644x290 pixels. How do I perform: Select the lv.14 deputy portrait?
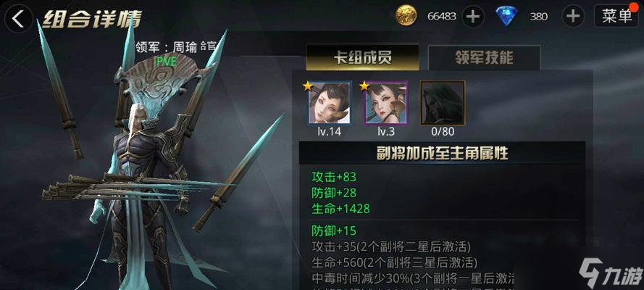[330, 103]
